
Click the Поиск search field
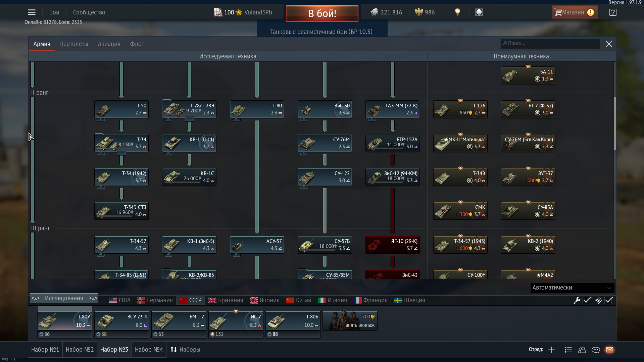550,44
